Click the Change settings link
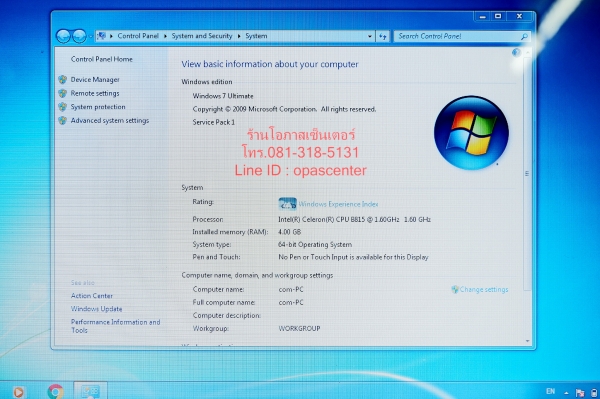Screen dimensions: 600x399 coord(484,290)
